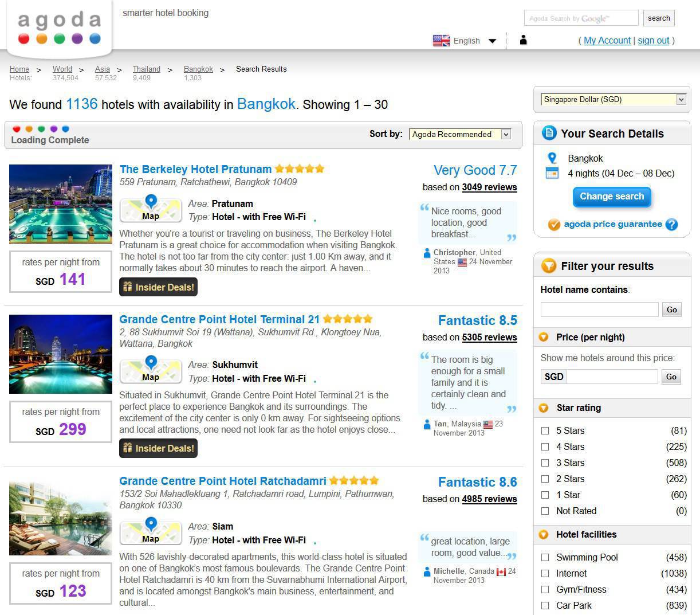Viewport: 700px width, 615px height.
Task: Enable the 3 Stars filter checkbox
Action: pos(545,463)
